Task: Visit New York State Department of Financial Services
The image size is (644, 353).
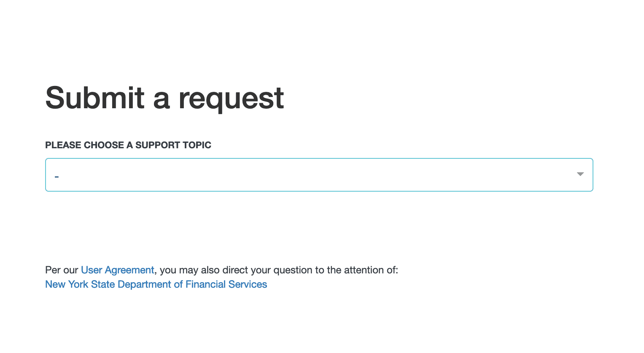Action: pyautogui.click(x=156, y=284)
